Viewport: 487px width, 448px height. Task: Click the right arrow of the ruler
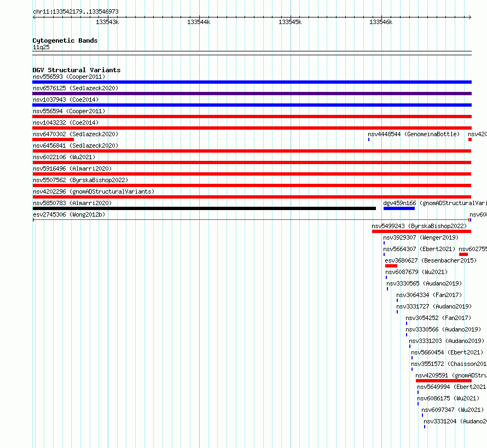(470, 17)
